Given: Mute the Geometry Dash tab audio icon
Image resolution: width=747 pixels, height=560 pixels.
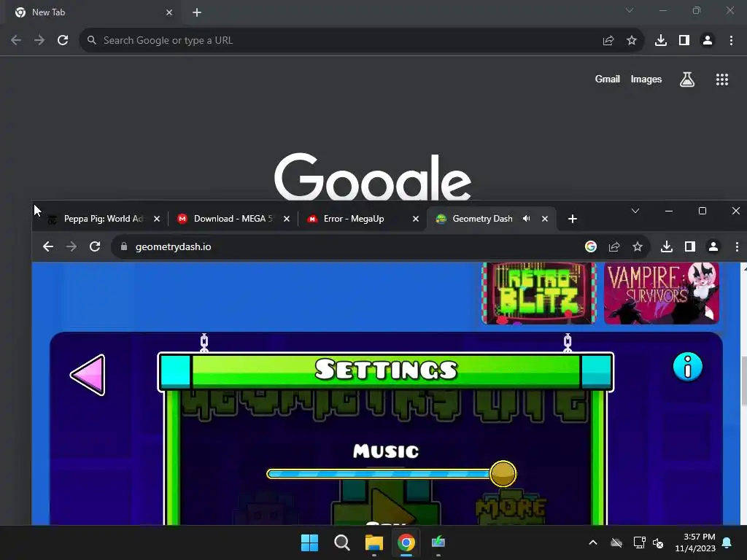Looking at the screenshot, I should pyautogui.click(x=526, y=219).
